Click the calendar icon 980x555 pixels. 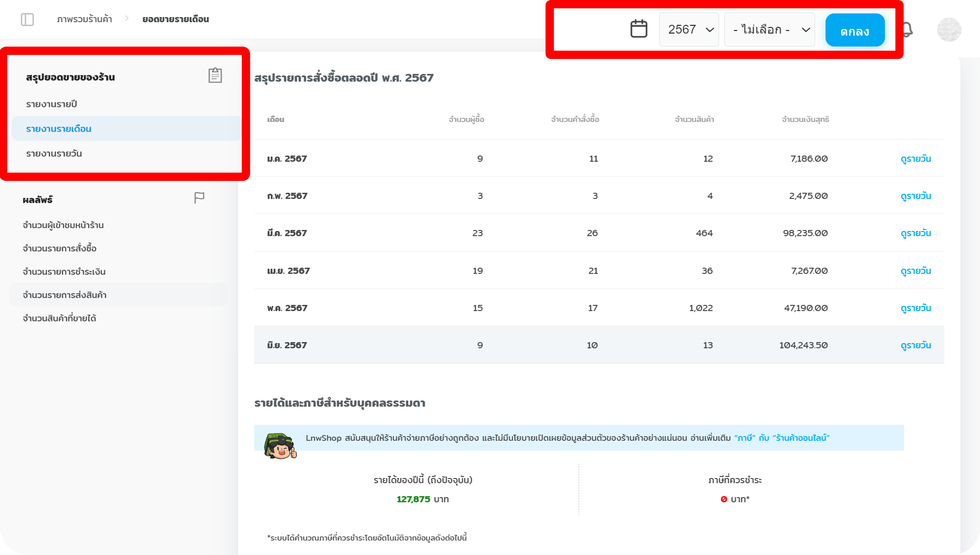639,29
